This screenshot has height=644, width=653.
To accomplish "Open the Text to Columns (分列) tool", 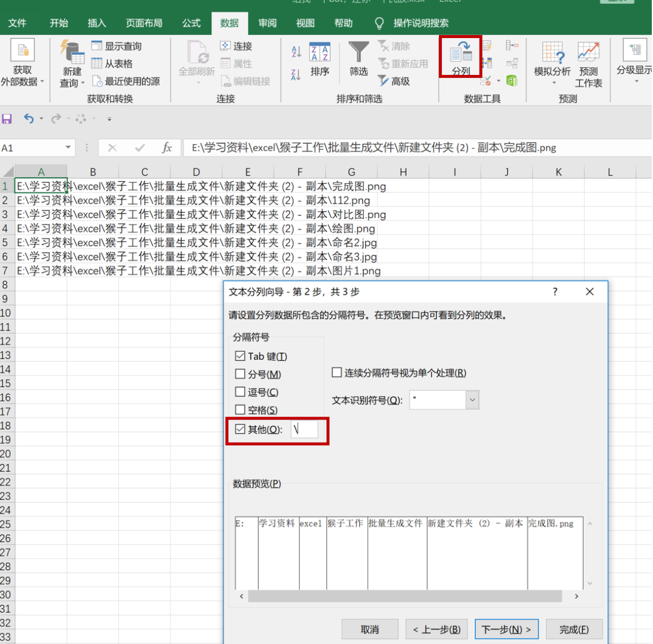I will (x=461, y=58).
